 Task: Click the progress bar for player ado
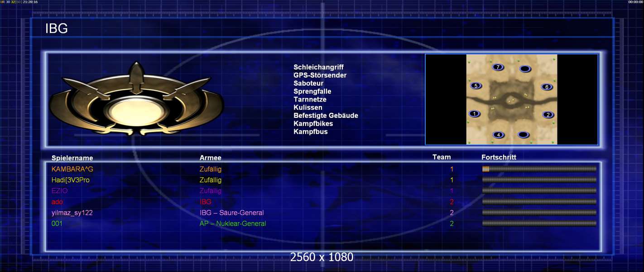tap(539, 202)
